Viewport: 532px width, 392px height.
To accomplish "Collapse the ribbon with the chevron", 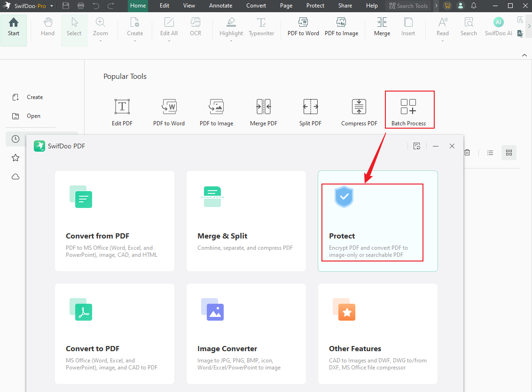I will 524,55.
